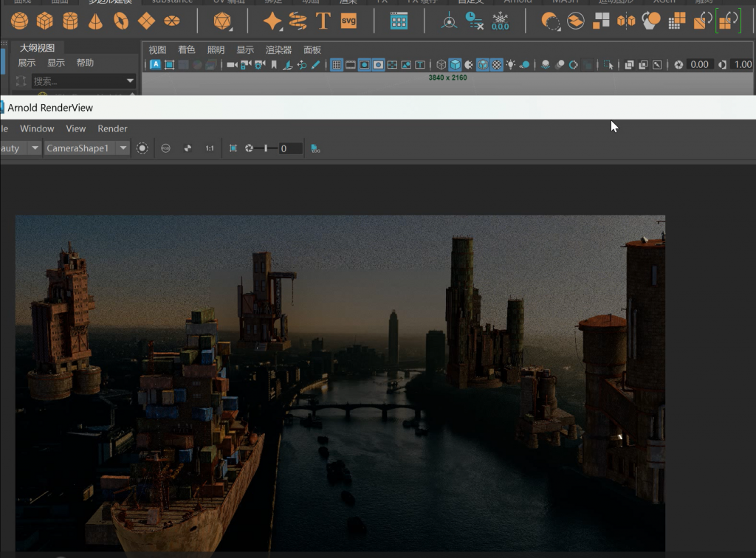The image size is (756, 558).
Task: Click the polygon Type tool icon
Action: coord(323,21)
